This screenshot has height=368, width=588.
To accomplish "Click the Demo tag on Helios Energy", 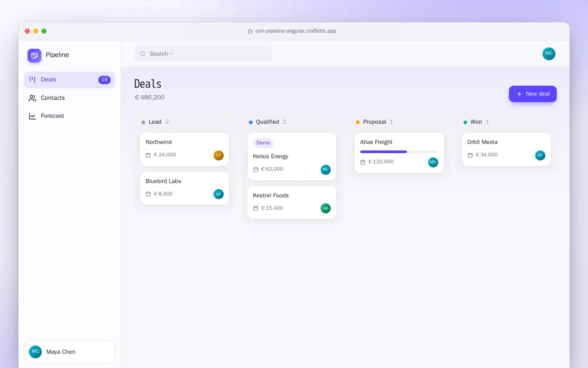I will point(263,143).
